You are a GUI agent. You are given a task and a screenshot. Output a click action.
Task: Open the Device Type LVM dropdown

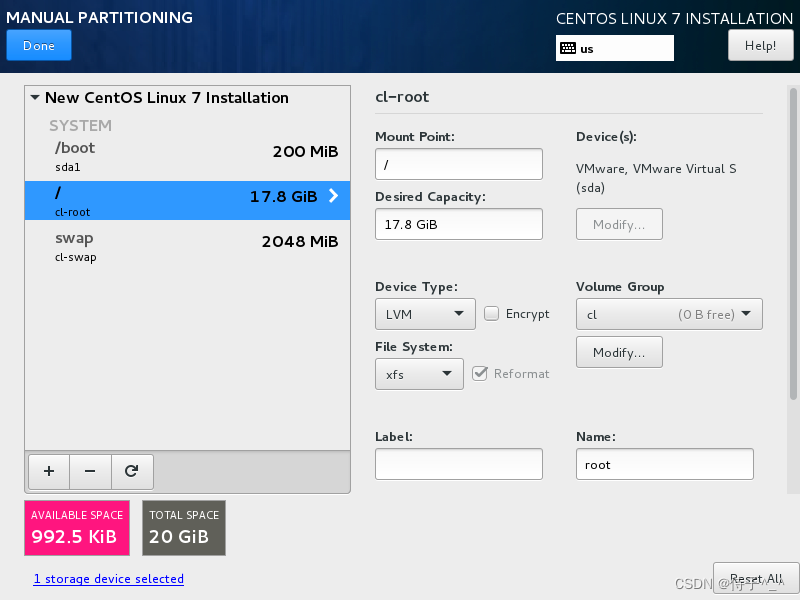[425, 314]
